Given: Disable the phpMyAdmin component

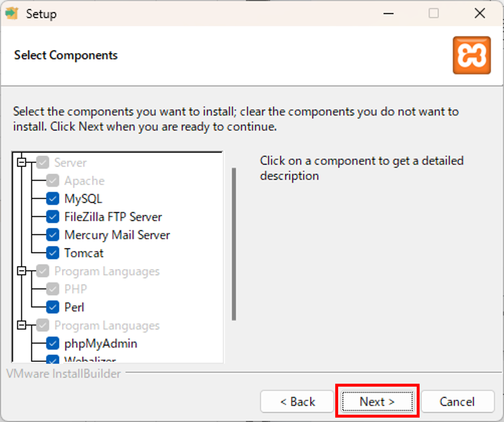Looking at the screenshot, I should coord(52,343).
